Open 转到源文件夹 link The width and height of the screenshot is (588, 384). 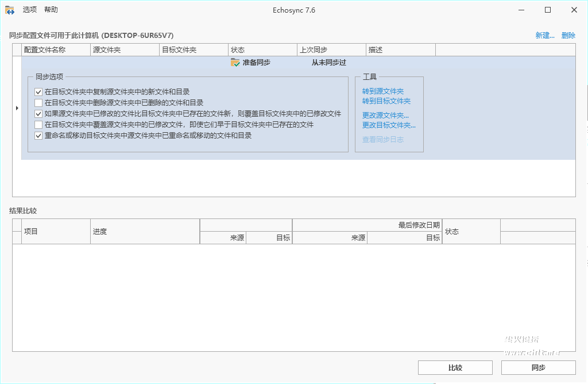click(382, 91)
